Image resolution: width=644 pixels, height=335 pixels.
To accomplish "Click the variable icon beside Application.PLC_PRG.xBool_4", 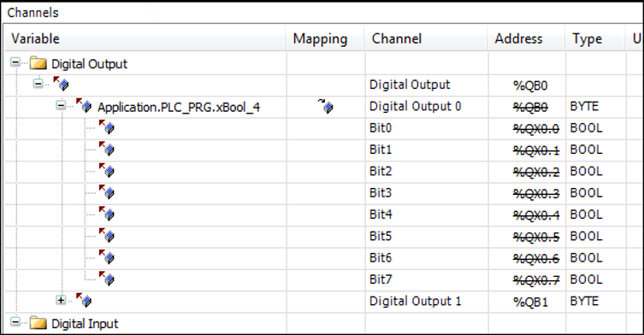I will [84, 105].
